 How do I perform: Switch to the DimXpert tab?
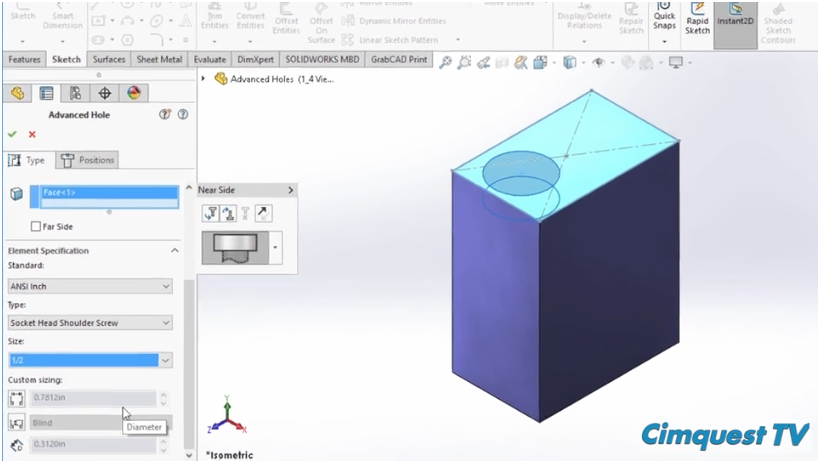click(x=255, y=60)
